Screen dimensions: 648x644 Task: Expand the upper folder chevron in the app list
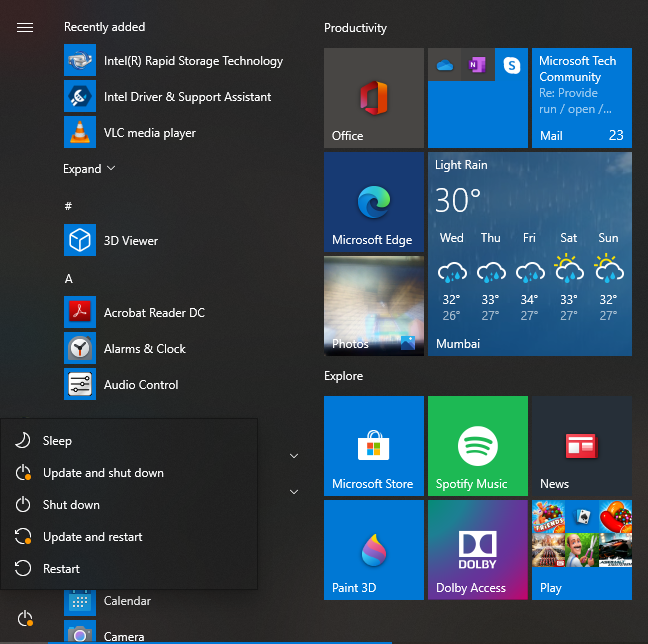coord(294,456)
